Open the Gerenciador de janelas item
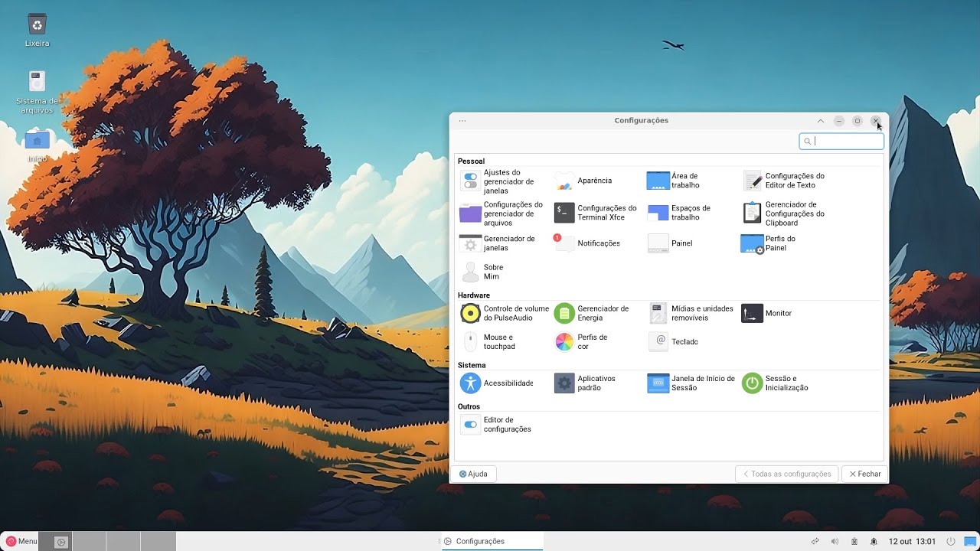 coord(498,243)
